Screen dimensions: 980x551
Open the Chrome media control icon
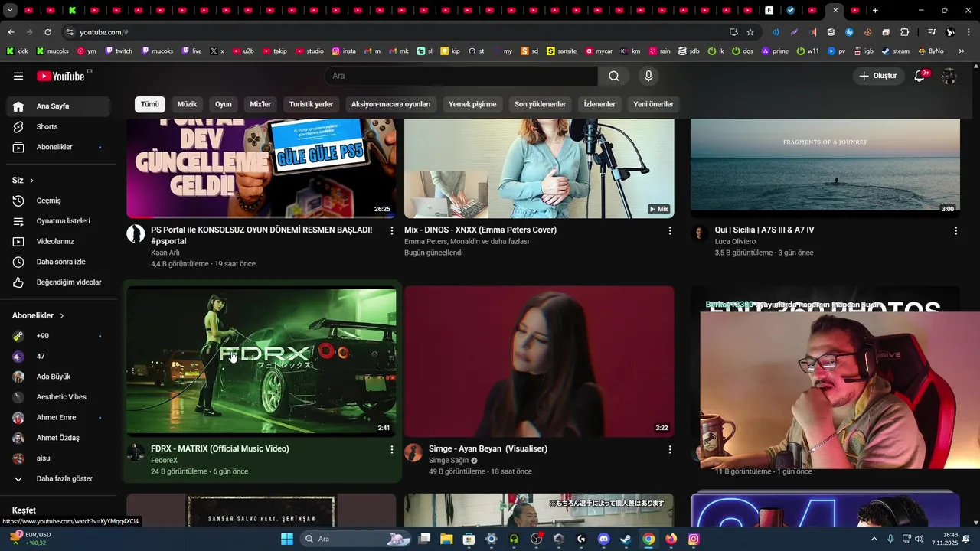point(932,32)
